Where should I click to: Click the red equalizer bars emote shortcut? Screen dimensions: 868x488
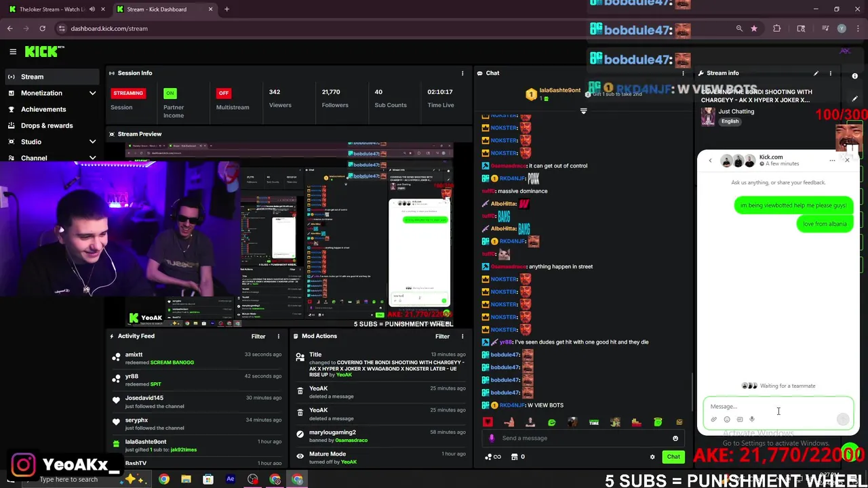coord(636,422)
